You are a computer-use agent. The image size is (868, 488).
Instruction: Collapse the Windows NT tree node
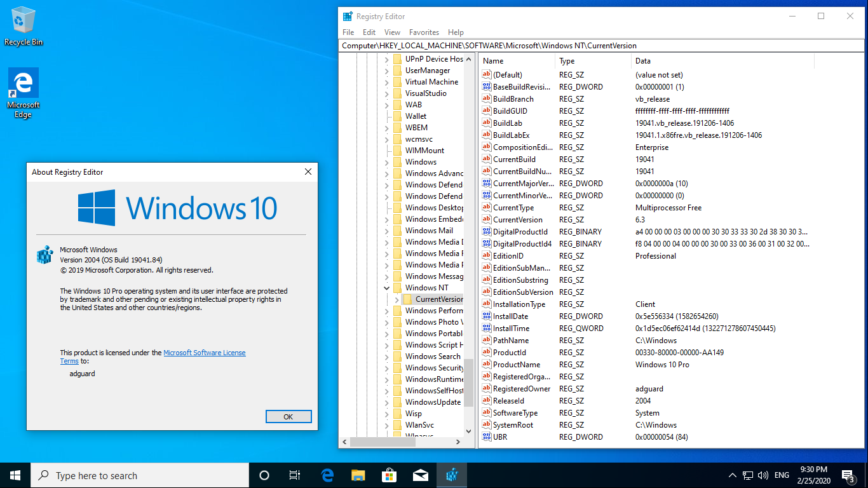tap(386, 288)
